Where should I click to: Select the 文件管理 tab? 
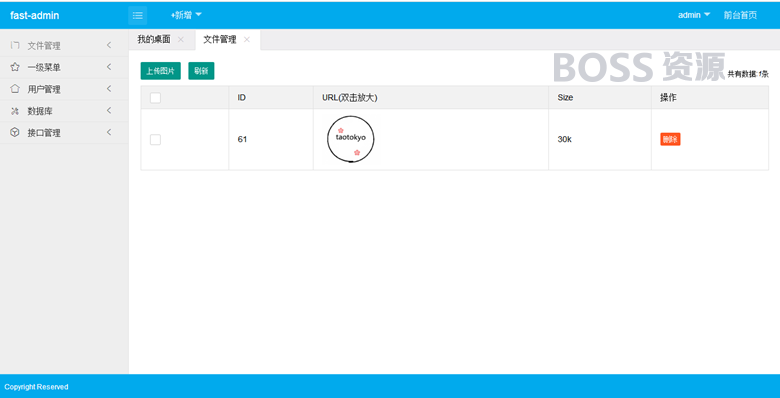pyautogui.click(x=220, y=40)
